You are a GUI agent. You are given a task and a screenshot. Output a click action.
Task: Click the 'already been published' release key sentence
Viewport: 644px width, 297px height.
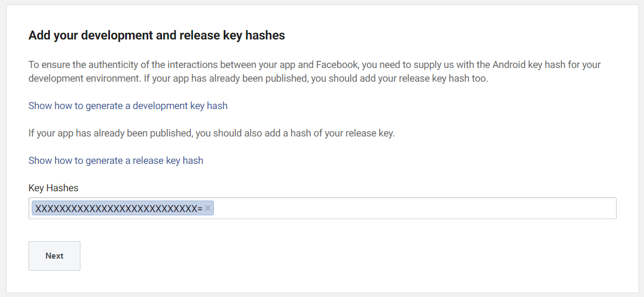pyautogui.click(x=211, y=133)
